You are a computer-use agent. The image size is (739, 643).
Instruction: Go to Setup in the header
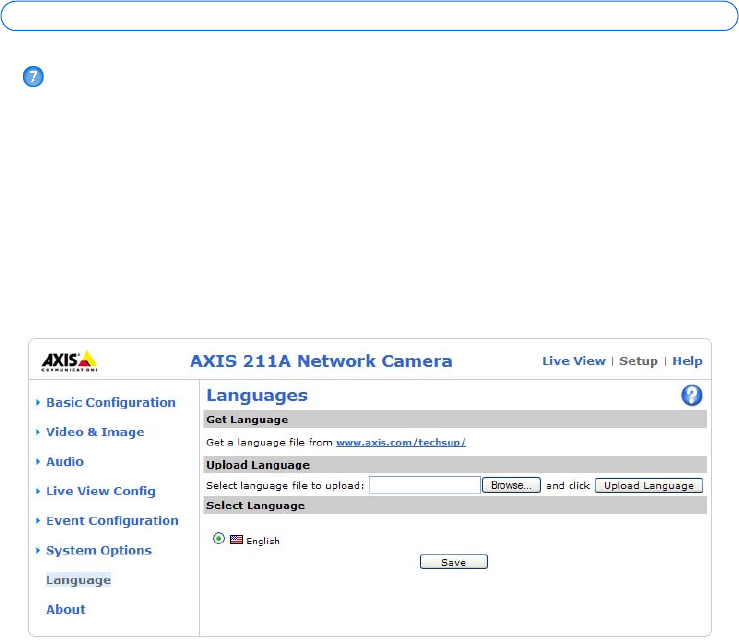coord(638,361)
